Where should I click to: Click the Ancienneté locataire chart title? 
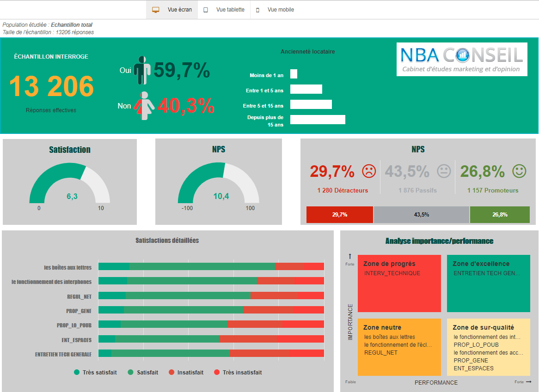tap(308, 52)
